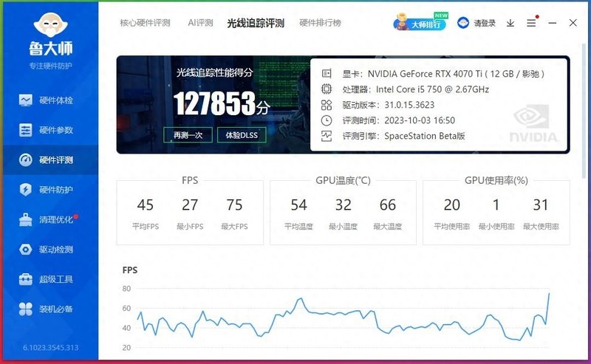Click minimum GPU usage value 1
This screenshot has width=591, height=364.
pyautogui.click(x=496, y=205)
